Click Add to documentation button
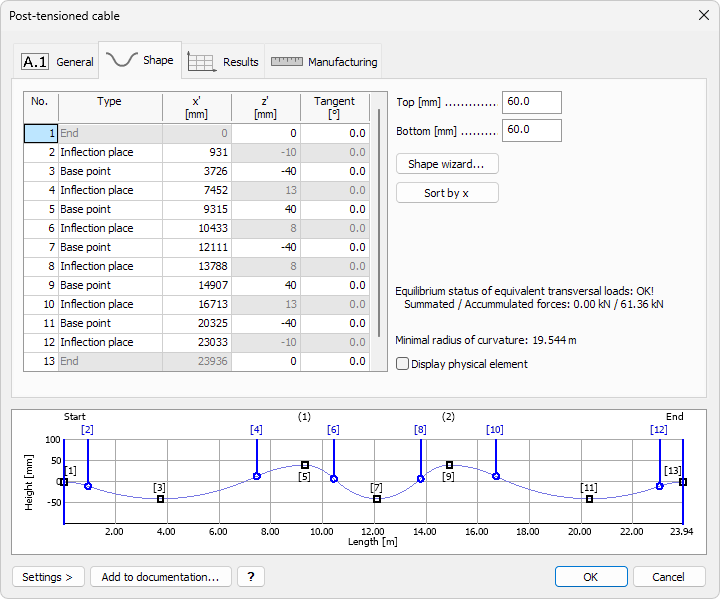This screenshot has width=720, height=599. pyautogui.click(x=161, y=577)
